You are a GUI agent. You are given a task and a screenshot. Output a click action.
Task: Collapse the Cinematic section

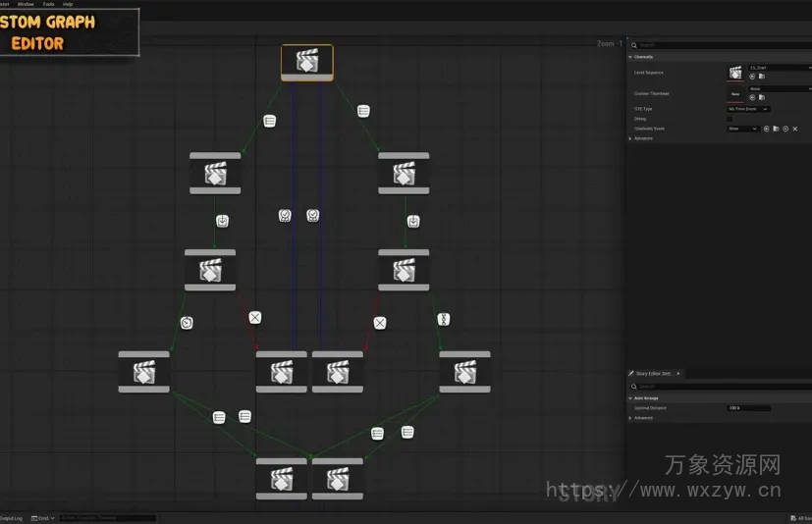(x=630, y=57)
